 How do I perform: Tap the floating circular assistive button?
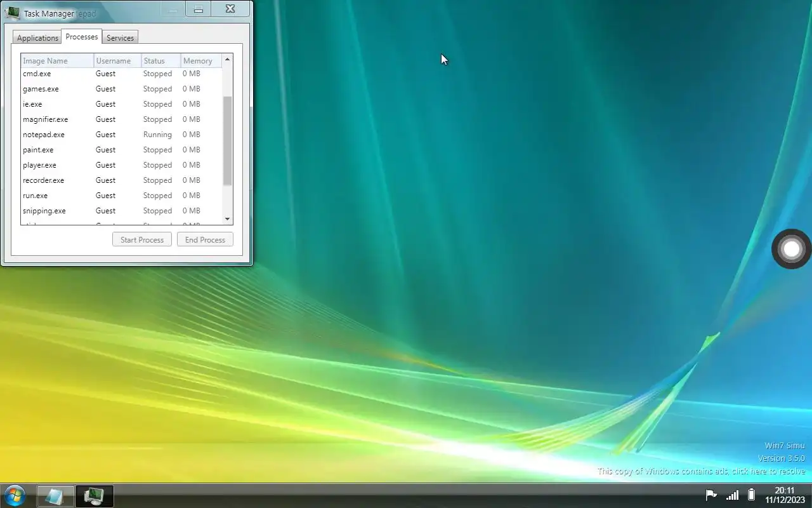point(791,249)
